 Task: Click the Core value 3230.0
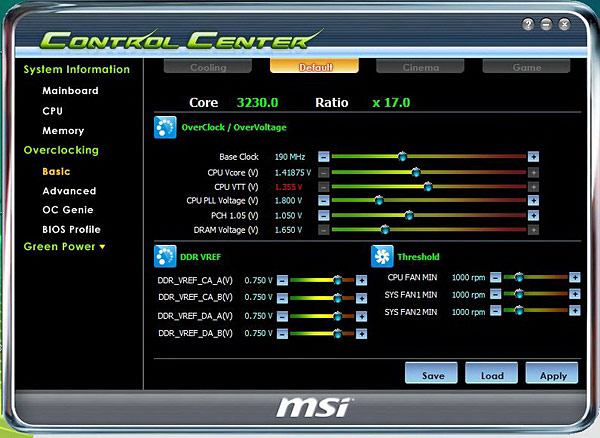[258, 103]
